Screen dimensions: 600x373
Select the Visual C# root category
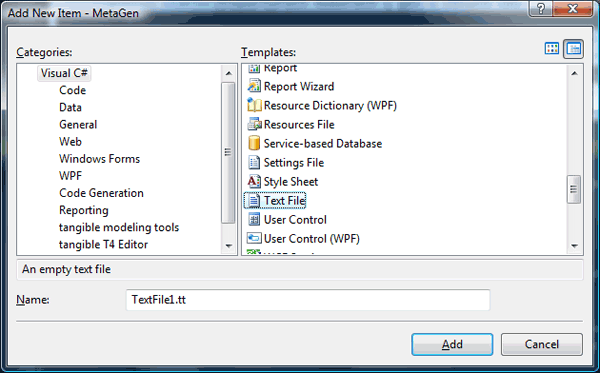tap(64, 73)
